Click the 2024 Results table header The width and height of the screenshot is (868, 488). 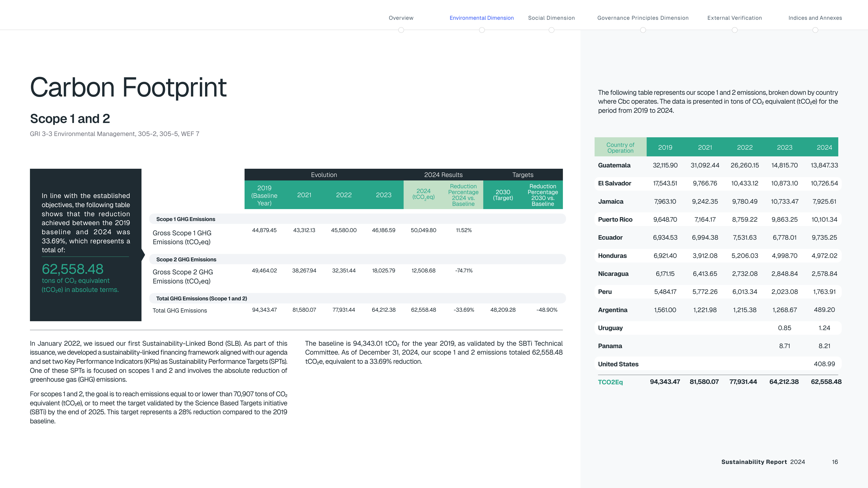[443, 174]
